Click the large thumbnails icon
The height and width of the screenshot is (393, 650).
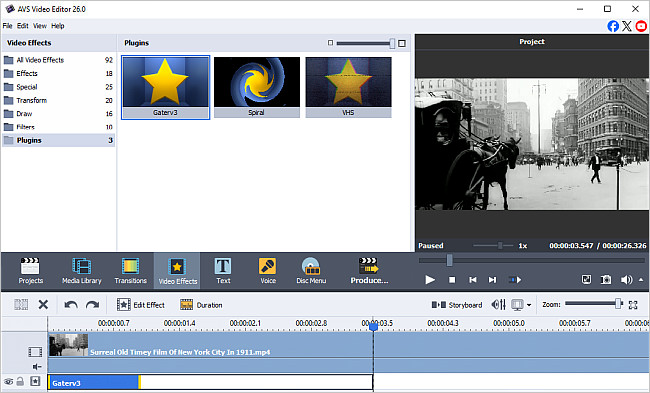pyautogui.click(x=402, y=43)
